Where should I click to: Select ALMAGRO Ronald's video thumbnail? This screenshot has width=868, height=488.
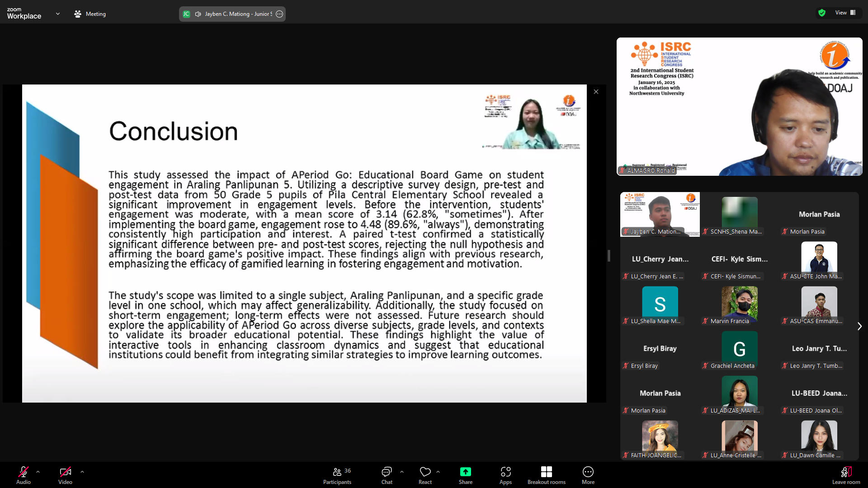coord(739,107)
